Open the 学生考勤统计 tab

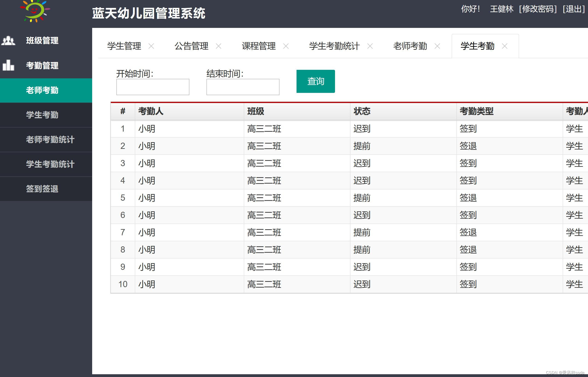[x=334, y=46]
